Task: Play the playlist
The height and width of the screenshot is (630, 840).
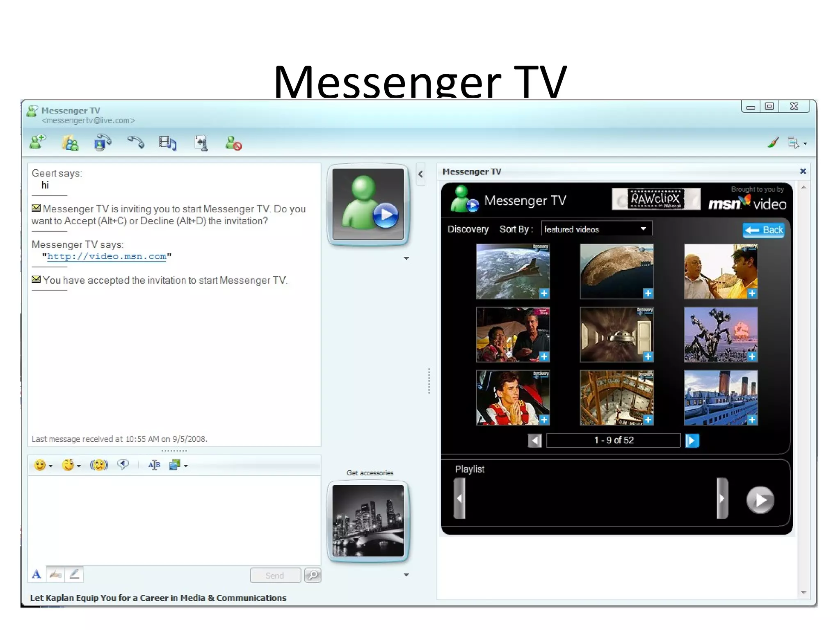Action: tap(760, 500)
